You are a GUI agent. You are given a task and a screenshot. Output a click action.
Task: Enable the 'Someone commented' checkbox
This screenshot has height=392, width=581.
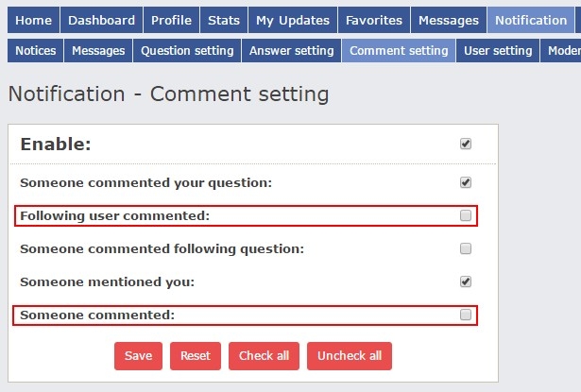(x=466, y=315)
